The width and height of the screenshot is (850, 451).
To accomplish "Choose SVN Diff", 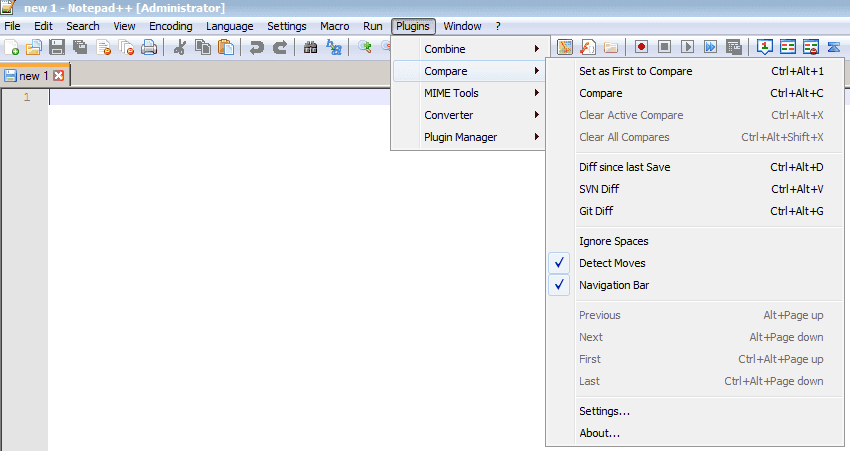I will 694,189.
